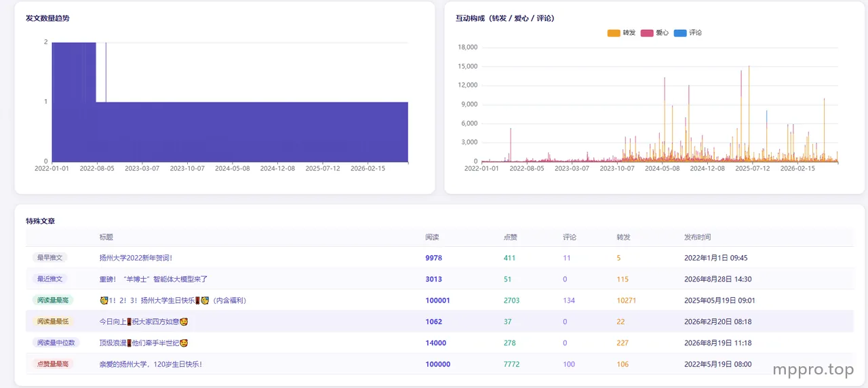The height and width of the screenshot is (388, 868).
Task: Click the 标题 column header
Action: (x=106, y=237)
